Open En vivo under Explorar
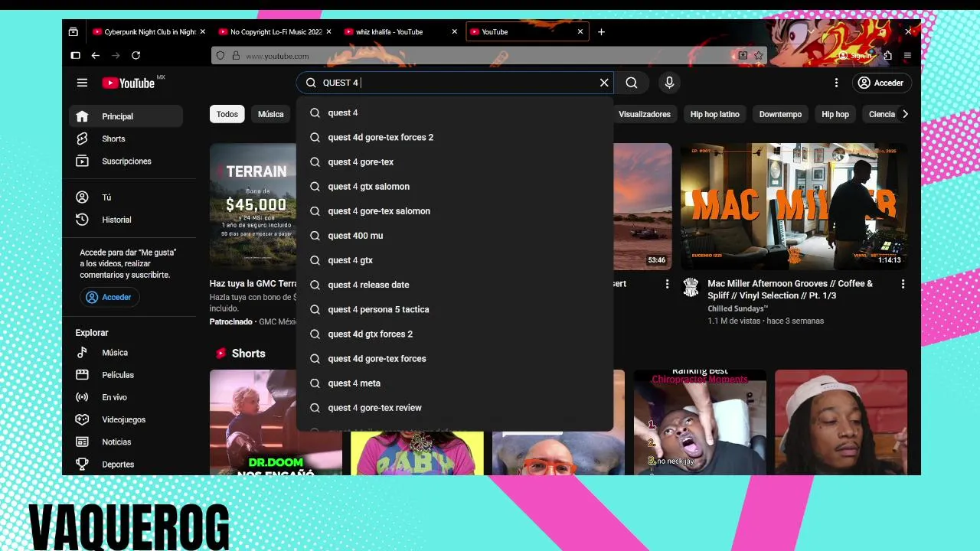This screenshot has height=551, width=980. (x=126, y=397)
